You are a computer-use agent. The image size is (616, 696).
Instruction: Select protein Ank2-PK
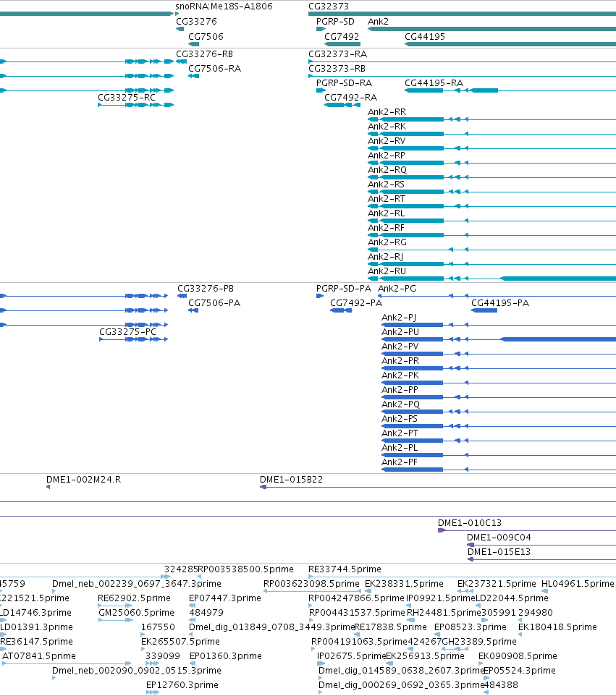[400, 375]
